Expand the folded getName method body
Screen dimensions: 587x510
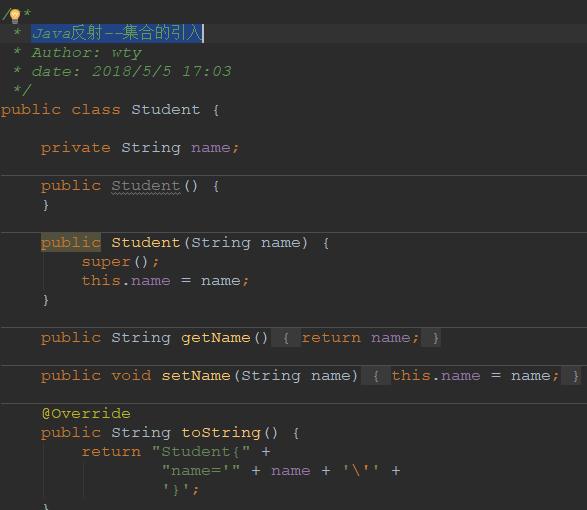pos(286,338)
